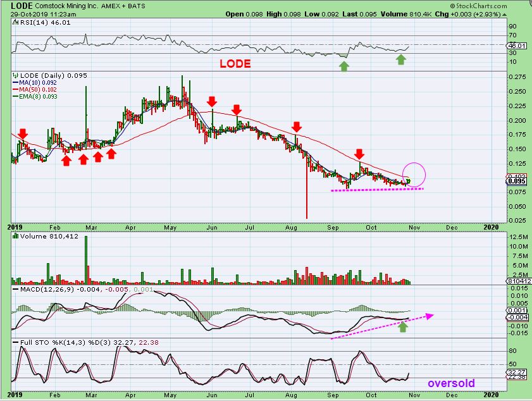Click the Chg +0.003 (+2.93%) value
Image resolution: width=532 pixels, height=401 pixels.
coord(468,15)
